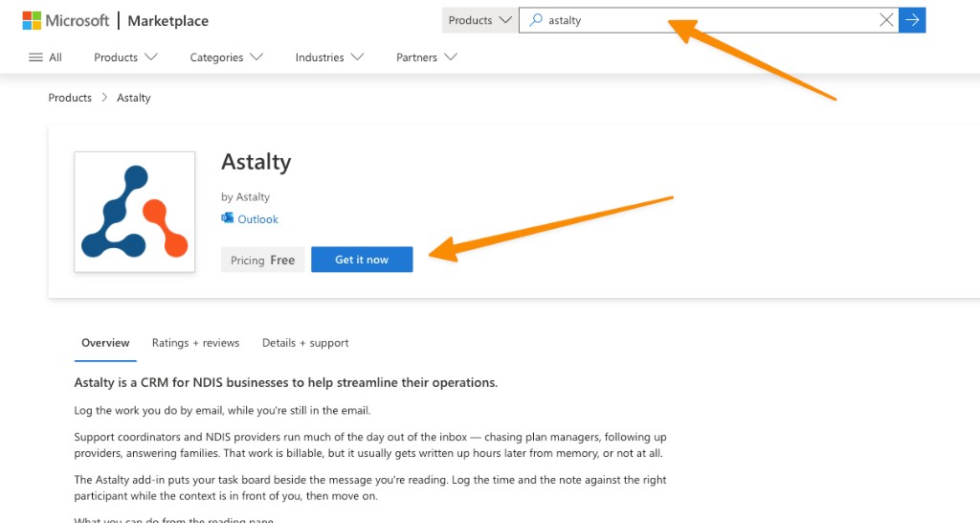Expand the Industries navigation menu
Image resolution: width=980 pixels, height=523 pixels.
click(329, 57)
